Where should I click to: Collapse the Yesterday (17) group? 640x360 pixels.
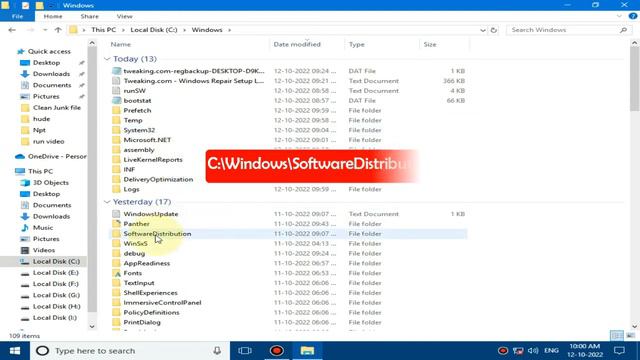pyautogui.click(x=107, y=202)
